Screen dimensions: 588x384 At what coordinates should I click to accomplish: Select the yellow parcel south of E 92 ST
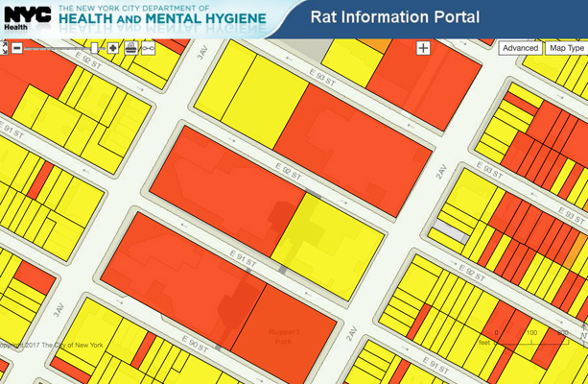click(x=326, y=230)
